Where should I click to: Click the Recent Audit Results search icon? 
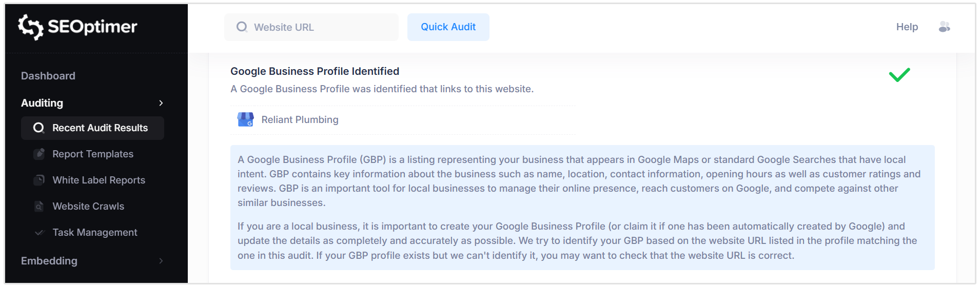[39, 128]
